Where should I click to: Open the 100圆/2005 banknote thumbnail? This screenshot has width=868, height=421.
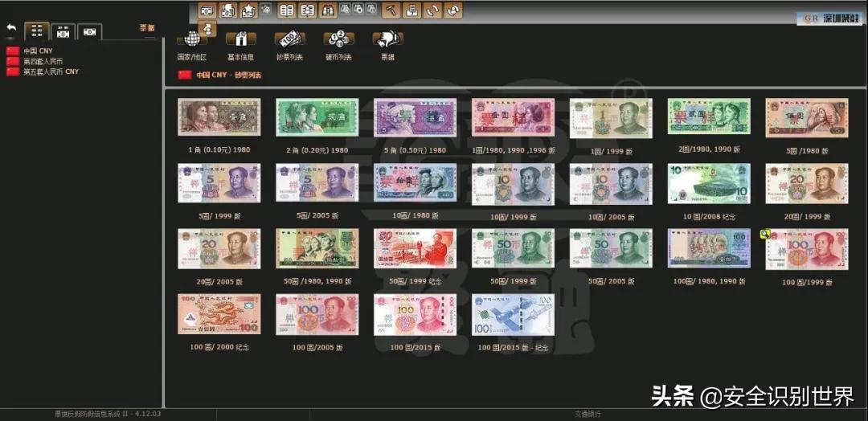tap(317, 315)
